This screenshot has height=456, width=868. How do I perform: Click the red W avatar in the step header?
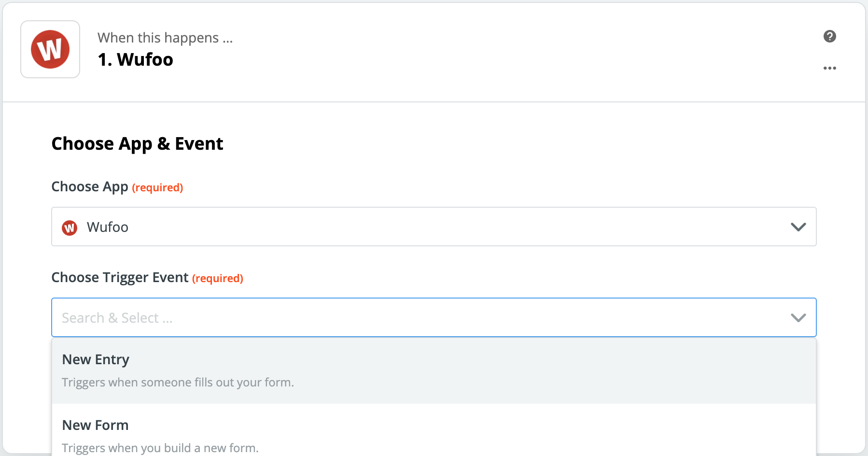[x=50, y=49]
